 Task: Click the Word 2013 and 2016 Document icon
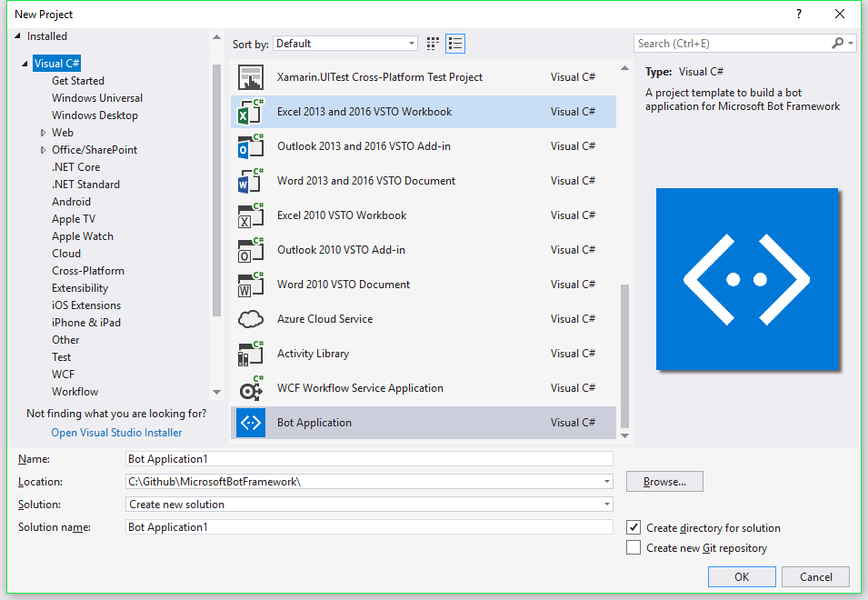click(251, 181)
